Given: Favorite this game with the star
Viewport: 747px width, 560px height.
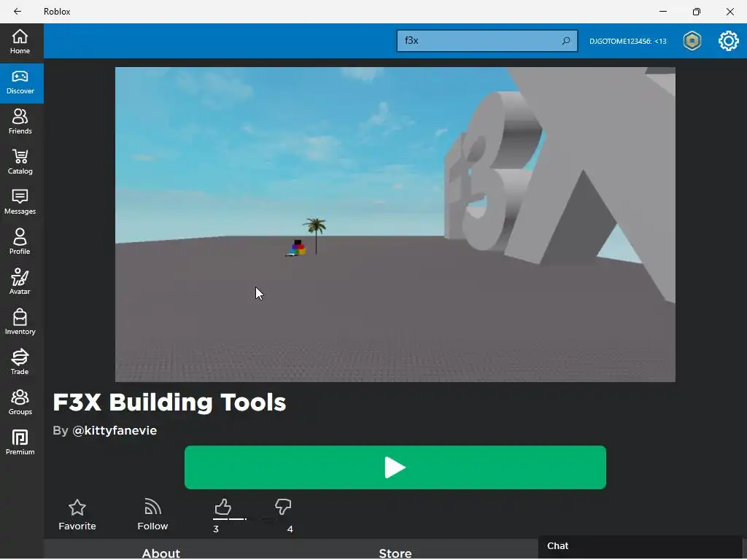Looking at the screenshot, I should click(x=77, y=515).
